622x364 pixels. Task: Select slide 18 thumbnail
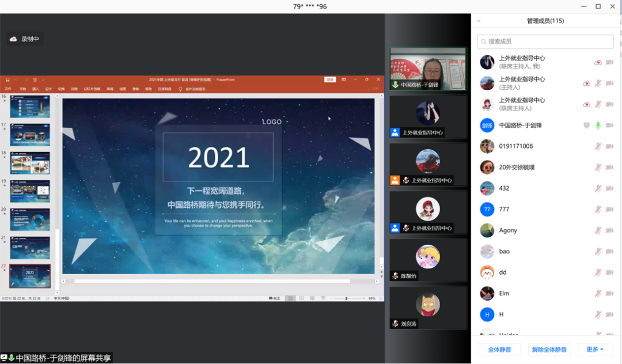tap(30, 163)
